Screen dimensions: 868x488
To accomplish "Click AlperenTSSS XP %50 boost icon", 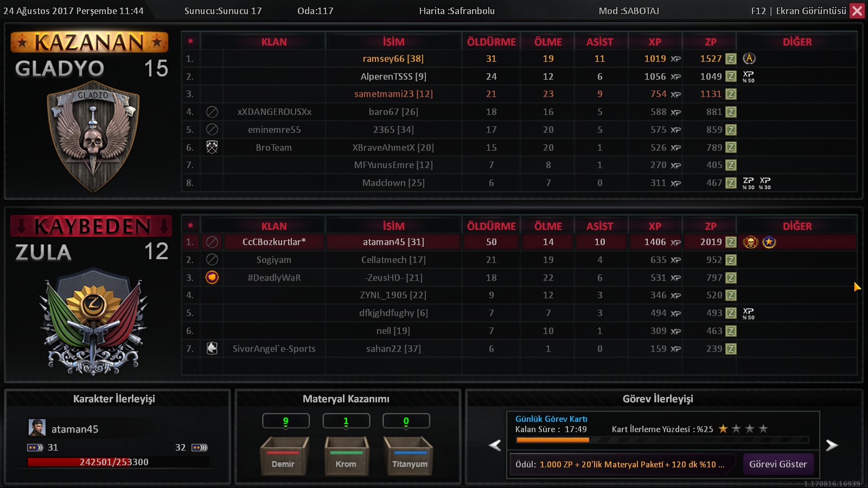I will pos(749,76).
